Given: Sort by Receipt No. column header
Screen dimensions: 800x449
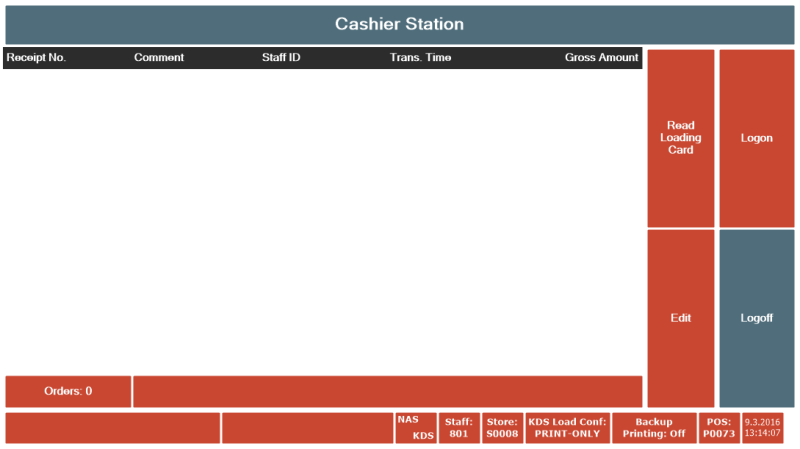Looking at the screenshot, I should tap(36, 58).
